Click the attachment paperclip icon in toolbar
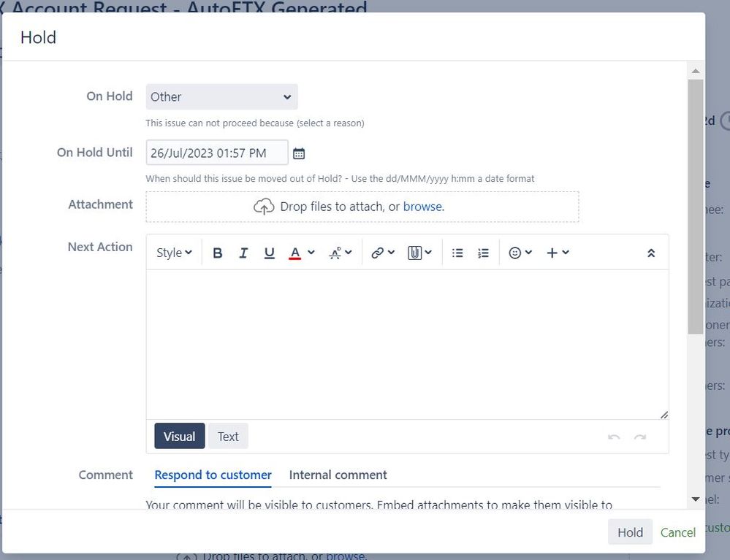The width and height of the screenshot is (730, 560). point(414,253)
